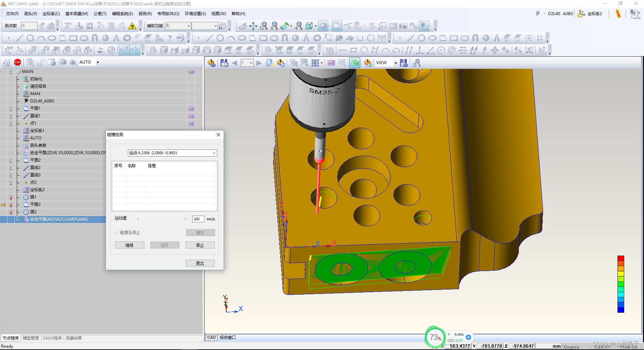This screenshot has height=350, width=644.
Task: Click the DMIS display icon
Action: (x=331, y=63)
